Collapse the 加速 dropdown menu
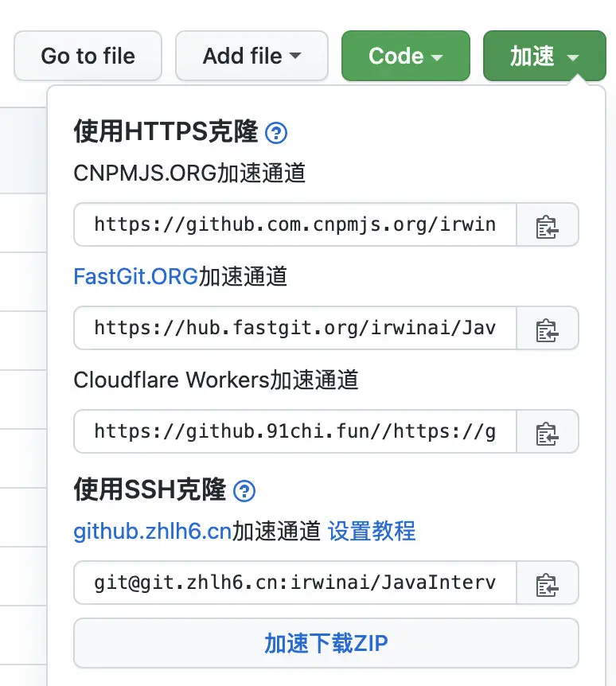This screenshot has width=616, height=686. tap(544, 57)
